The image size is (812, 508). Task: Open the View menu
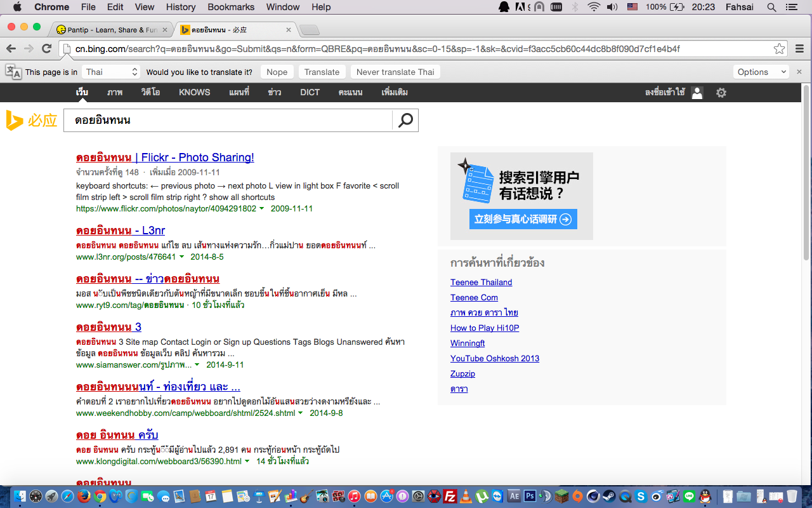(145, 7)
